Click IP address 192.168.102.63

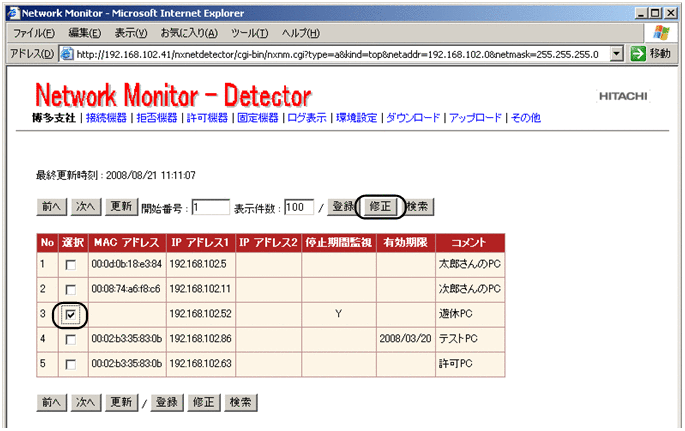pos(201,364)
